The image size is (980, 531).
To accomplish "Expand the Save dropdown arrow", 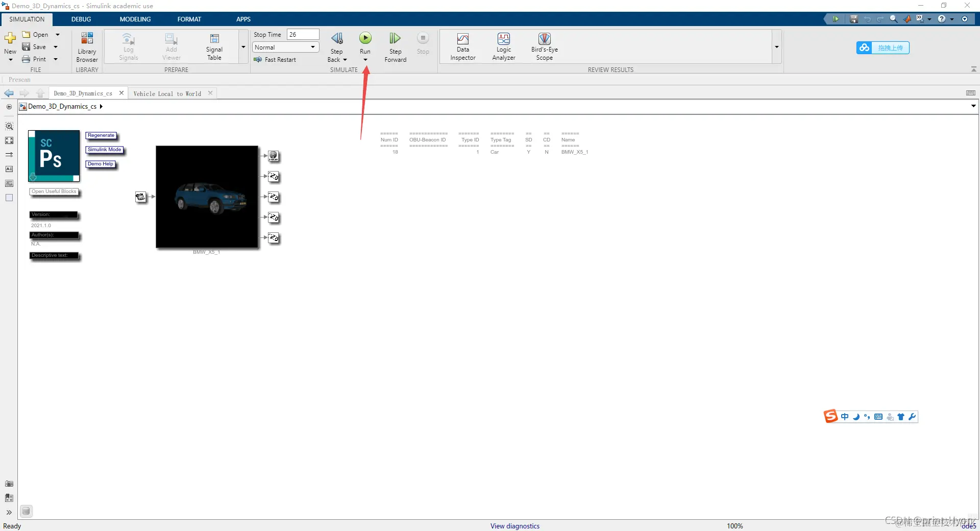I will 56,47.
